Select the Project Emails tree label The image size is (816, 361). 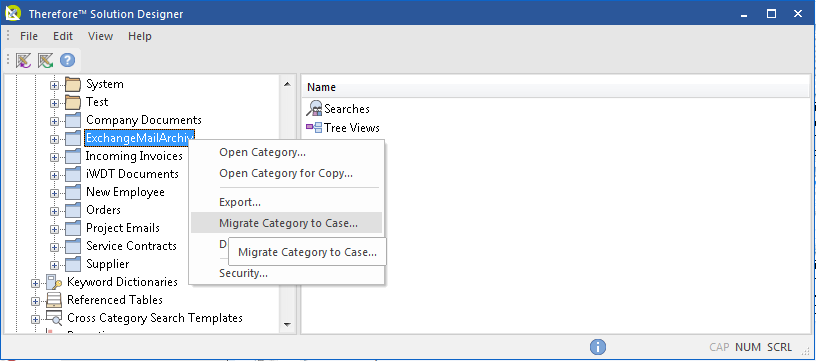123,228
